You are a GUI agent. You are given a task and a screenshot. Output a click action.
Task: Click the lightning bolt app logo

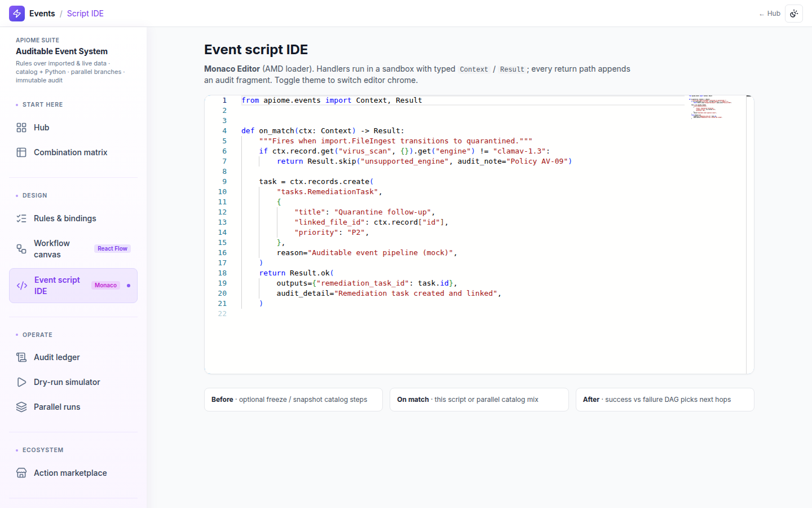pos(17,14)
